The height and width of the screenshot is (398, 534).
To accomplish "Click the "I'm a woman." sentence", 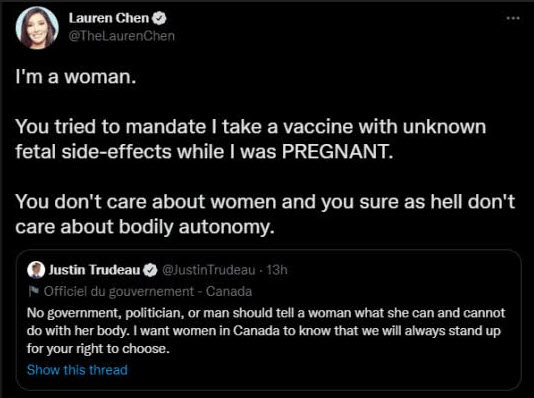I will click(76, 76).
